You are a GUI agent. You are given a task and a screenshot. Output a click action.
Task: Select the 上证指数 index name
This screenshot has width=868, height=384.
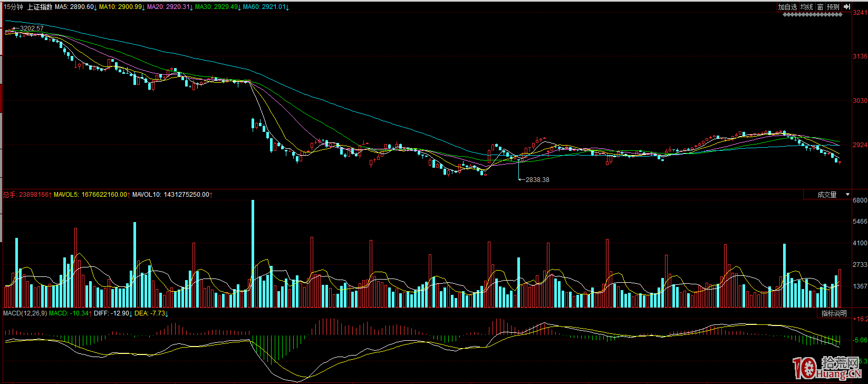click(x=40, y=7)
